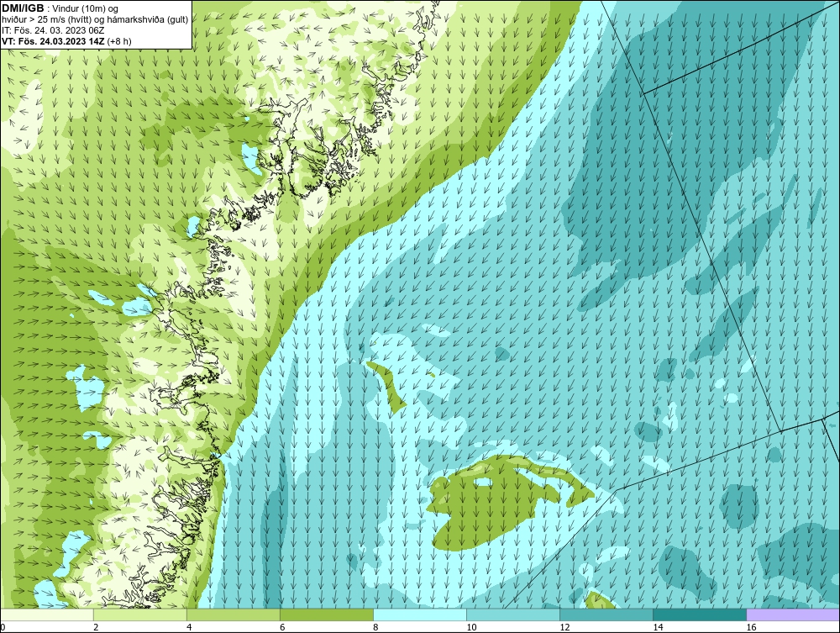Click the 2–4 m/s light green swatch
The height and width of the screenshot is (633, 840).
pos(139,615)
